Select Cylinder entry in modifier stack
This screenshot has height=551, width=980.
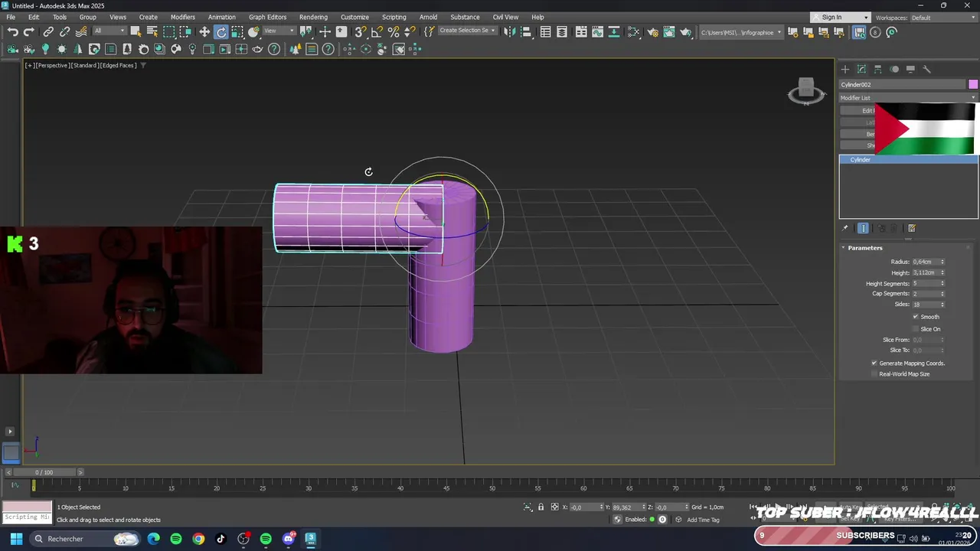click(908, 159)
